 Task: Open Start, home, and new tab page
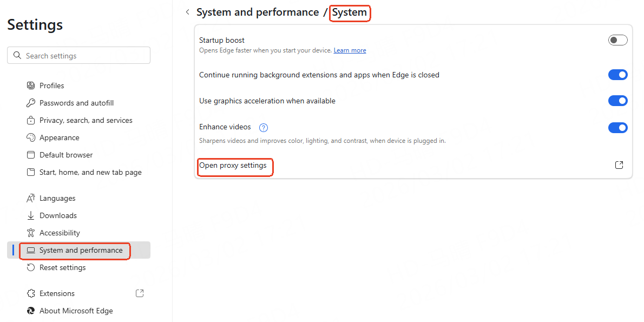point(90,172)
